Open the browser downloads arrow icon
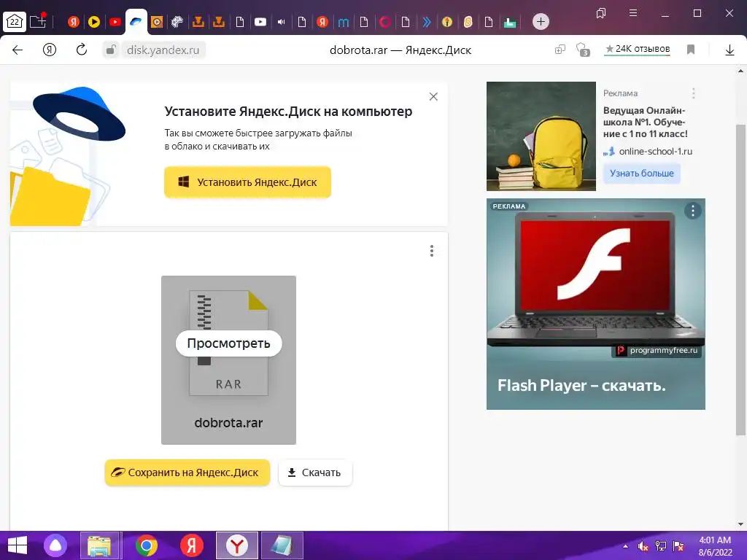The width and height of the screenshot is (747, 560). click(729, 50)
